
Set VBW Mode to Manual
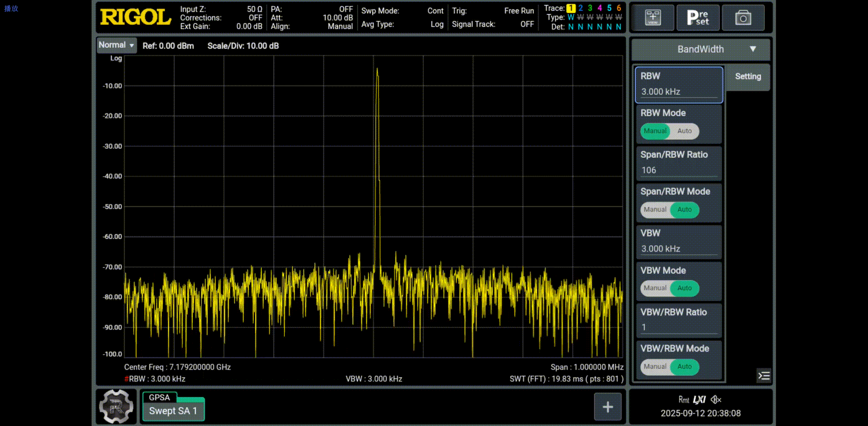pos(655,288)
